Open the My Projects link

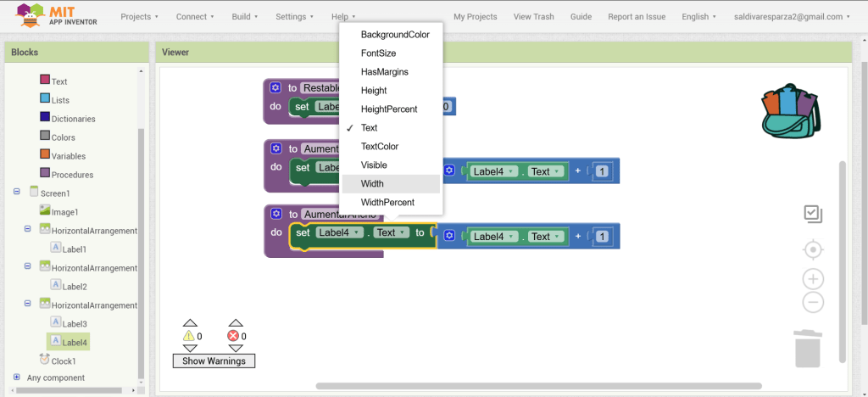click(x=475, y=16)
